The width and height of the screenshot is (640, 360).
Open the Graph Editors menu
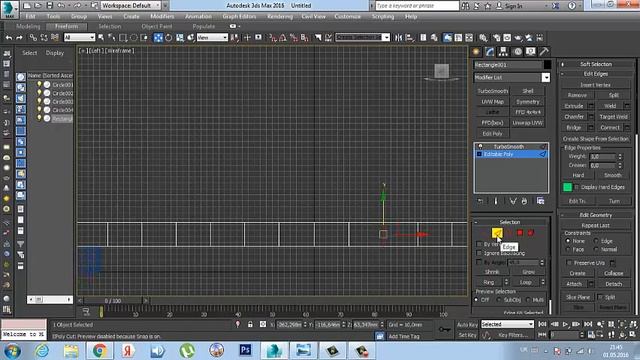239,17
